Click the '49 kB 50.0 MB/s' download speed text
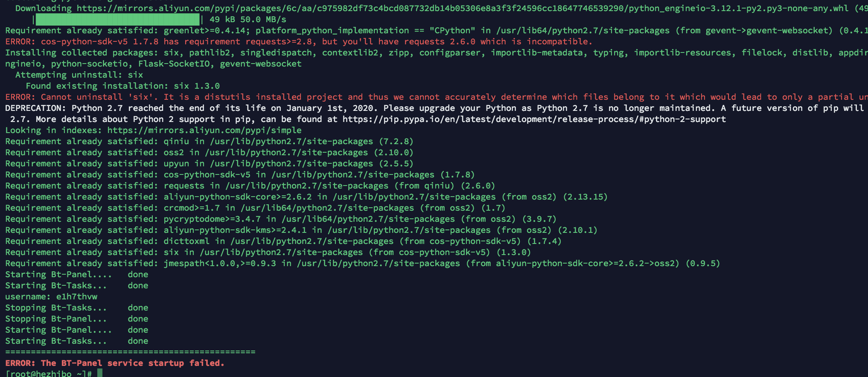This screenshot has height=377, width=868. point(248,19)
